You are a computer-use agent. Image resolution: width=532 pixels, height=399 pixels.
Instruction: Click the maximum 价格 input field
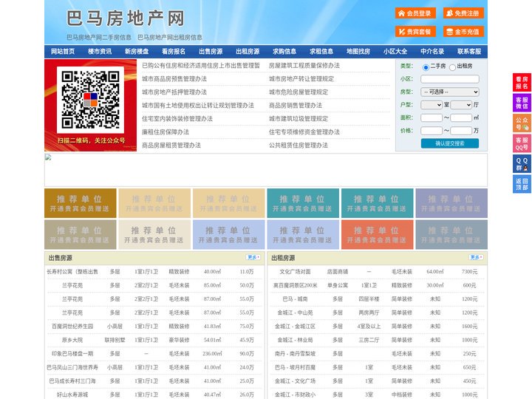click(x=461, y=131)
